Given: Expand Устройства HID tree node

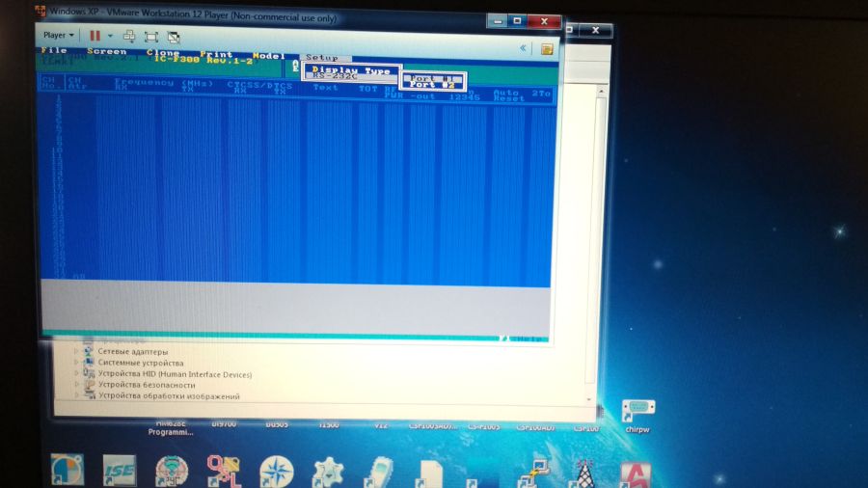Looking at the screenshot, I should (76, 374).
